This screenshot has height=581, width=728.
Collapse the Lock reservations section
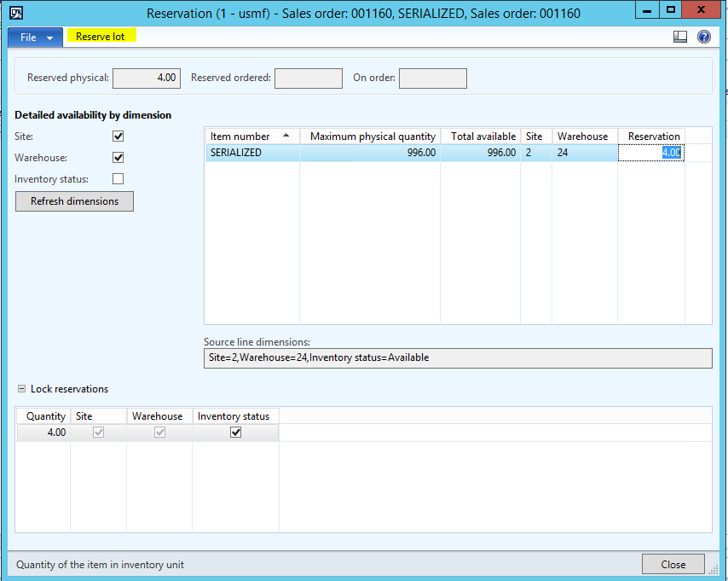[x=21, y=389]
